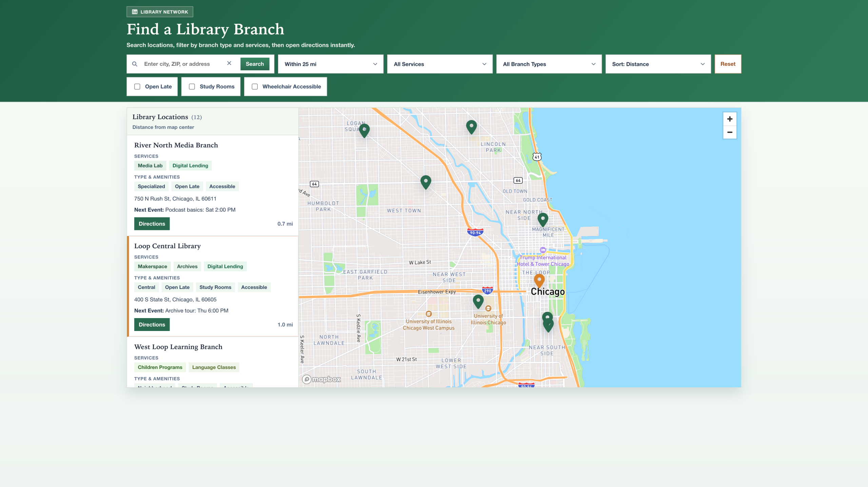Select the map pin in West Town
868x487 pixels.
click(426, 181)
